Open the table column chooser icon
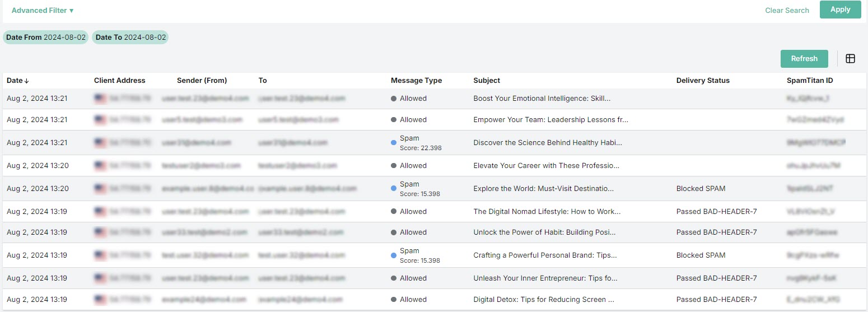This screenshot has height=312, width=868. pyautogui.click(x=850, y=59)
